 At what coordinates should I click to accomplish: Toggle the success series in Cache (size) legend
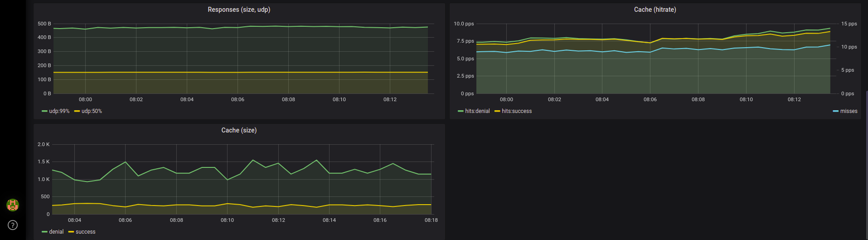coord(85,232)
